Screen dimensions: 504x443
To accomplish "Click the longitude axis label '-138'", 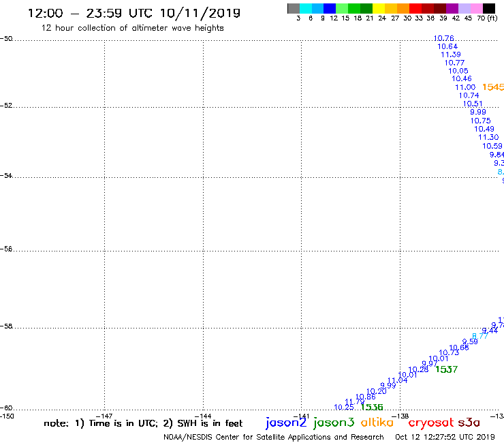I will pyautogui.click(x=400, y=416).
